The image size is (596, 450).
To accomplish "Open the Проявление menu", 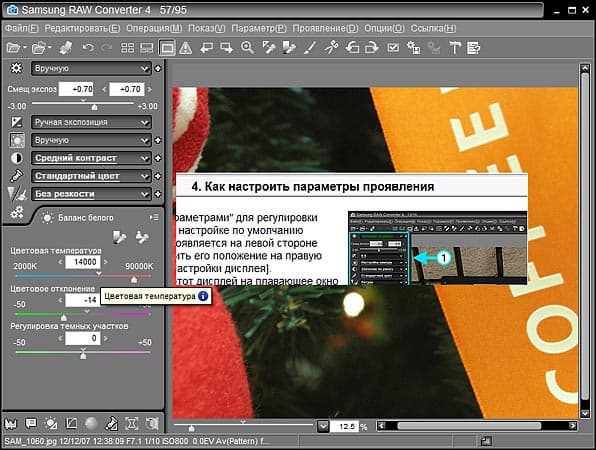I will pyautogui.click(x=325, y=29).
